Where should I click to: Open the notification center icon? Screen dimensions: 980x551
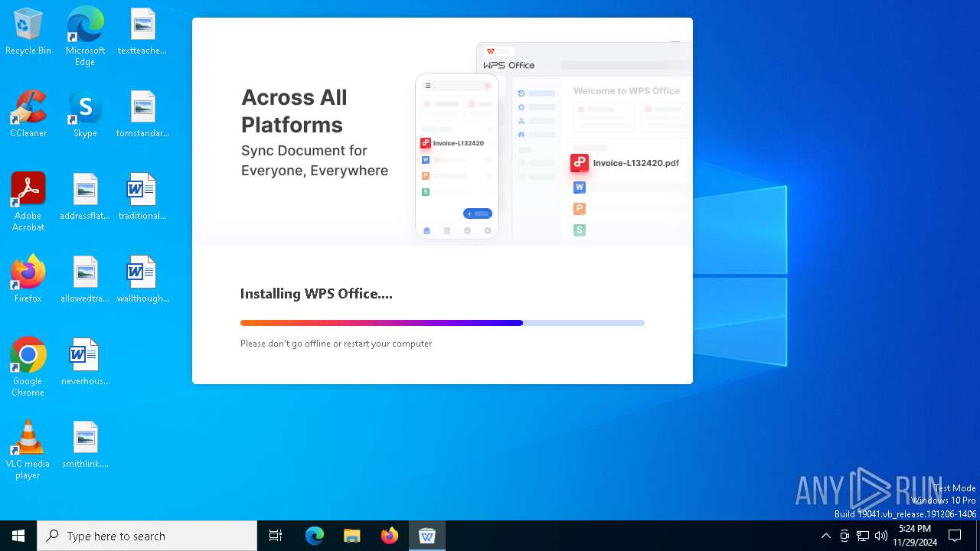point(955,536)
